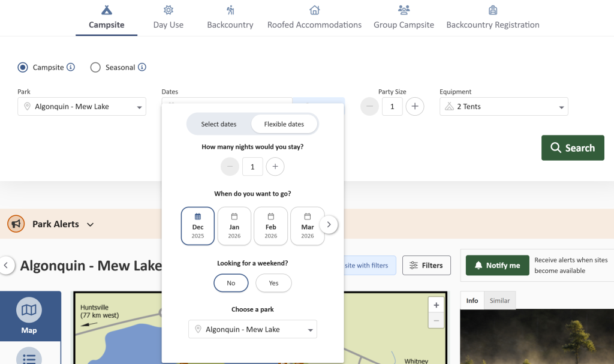Image resolution: width=614 pixels, height=364 pixels.
Task: Expand the Park Alerts section
Action: point(90,224)
